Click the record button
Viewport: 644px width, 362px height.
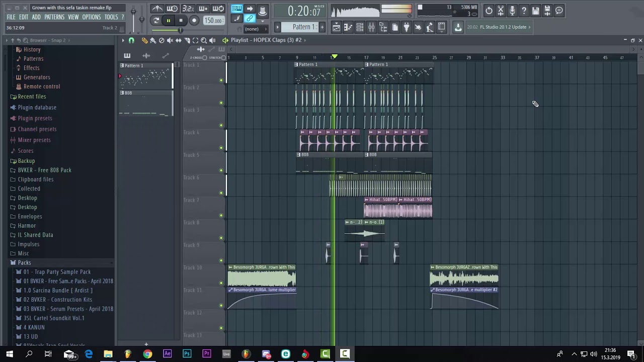click(x=194, y=21)
